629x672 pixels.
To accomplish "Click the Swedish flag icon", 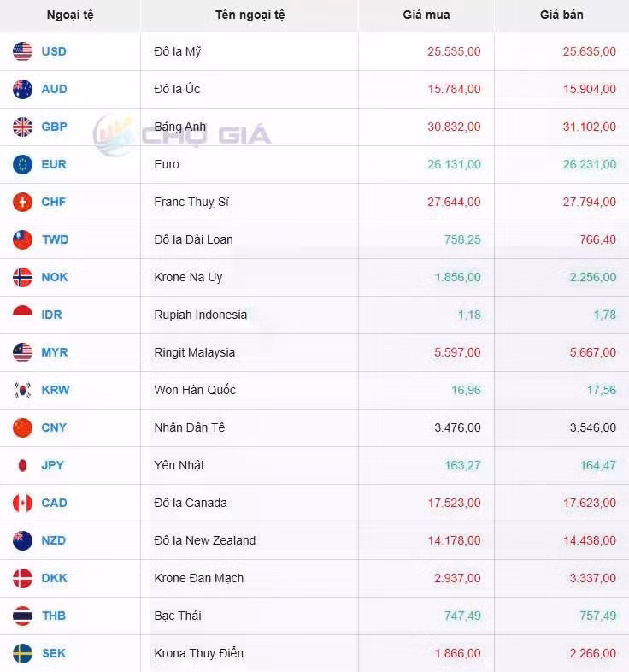I will [23, 653].
